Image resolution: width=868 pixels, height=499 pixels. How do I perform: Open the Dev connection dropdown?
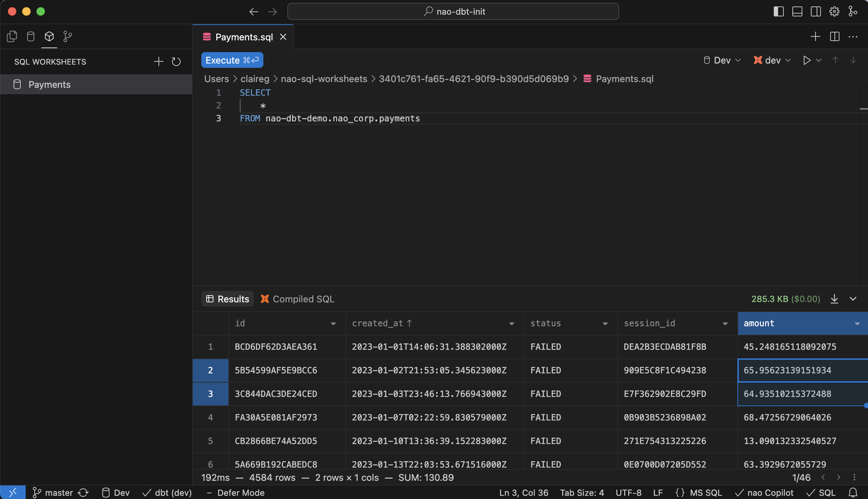point(721,60)
